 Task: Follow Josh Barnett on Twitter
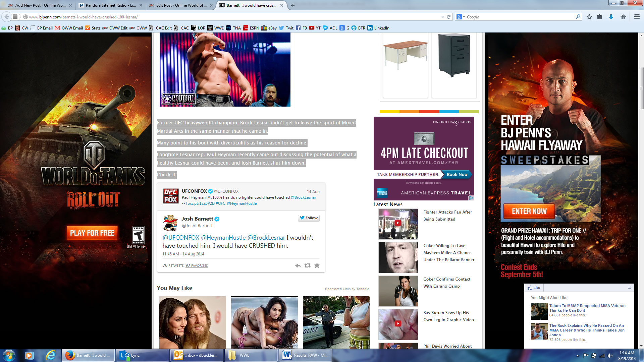tap(309, 218)
